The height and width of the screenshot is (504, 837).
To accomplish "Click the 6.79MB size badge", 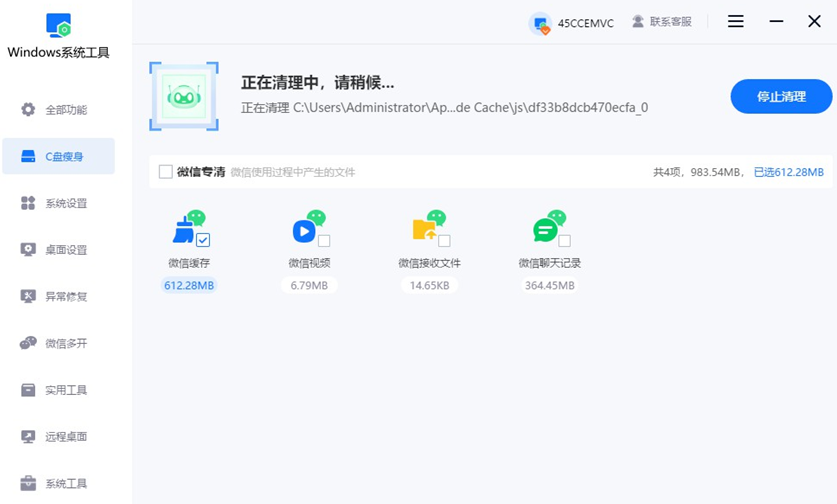I will click(x=309, y=286).
